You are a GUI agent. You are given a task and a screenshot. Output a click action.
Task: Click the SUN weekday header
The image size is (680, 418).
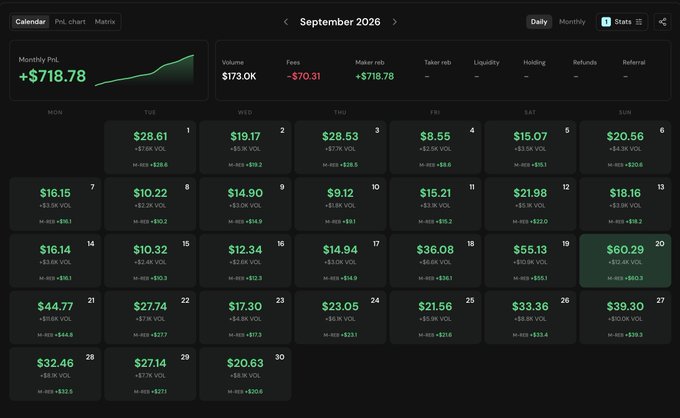pos(625,112)
